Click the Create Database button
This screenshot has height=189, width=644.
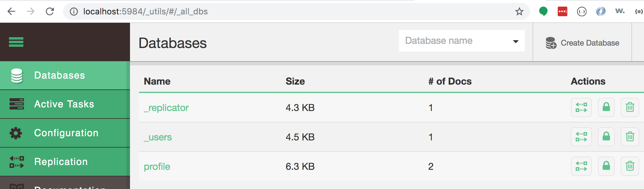click(x=582, y=43)
